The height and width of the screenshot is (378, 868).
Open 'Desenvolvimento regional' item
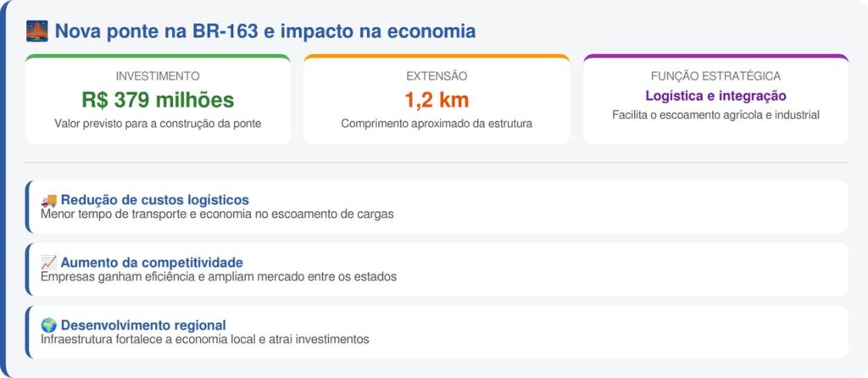(142, 325)
